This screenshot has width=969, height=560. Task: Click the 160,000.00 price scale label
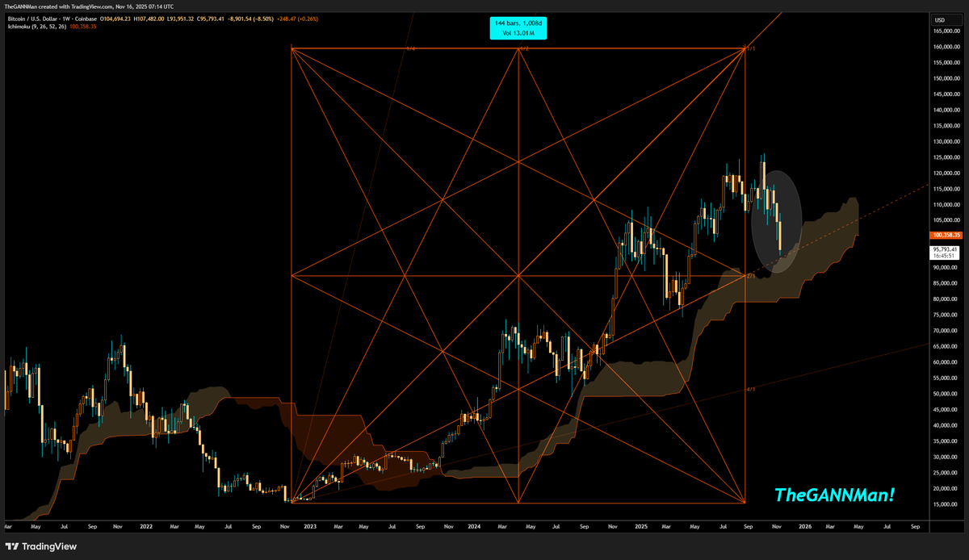pyautogui.click(x=946, y=47)
